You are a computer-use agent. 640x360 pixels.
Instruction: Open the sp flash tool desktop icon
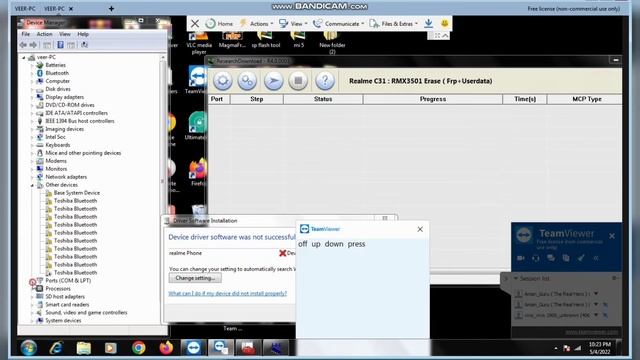tap(266, 40)
